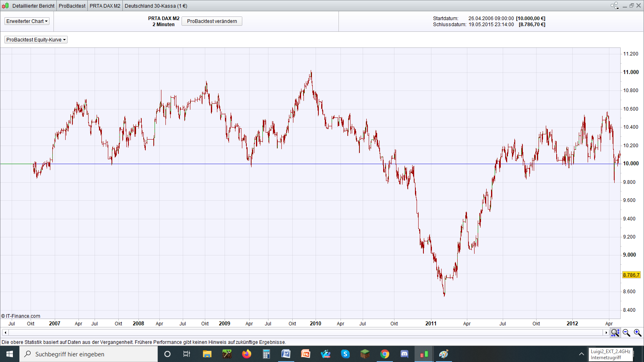Open the Calculator from the taskbar

266,354
